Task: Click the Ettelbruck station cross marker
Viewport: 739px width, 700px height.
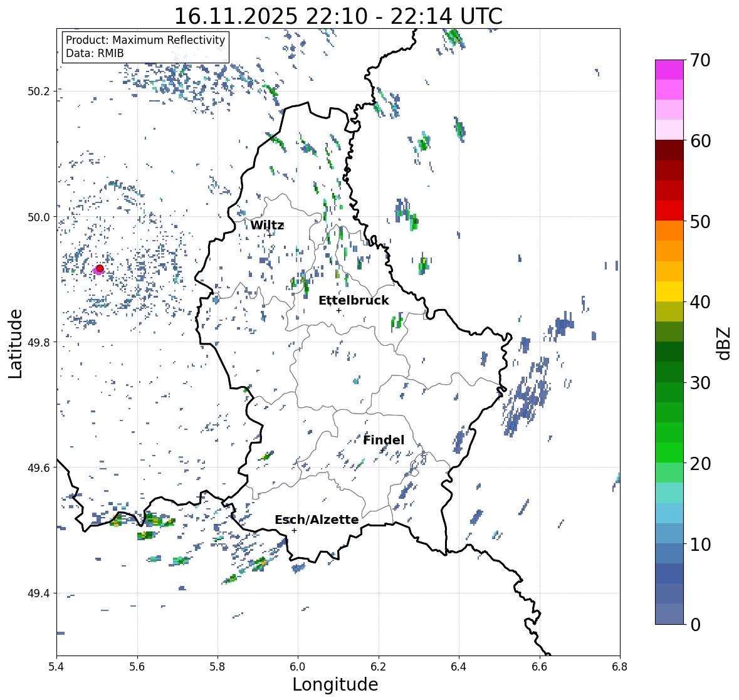Action: pyautogui.click(x=338, y=310)
